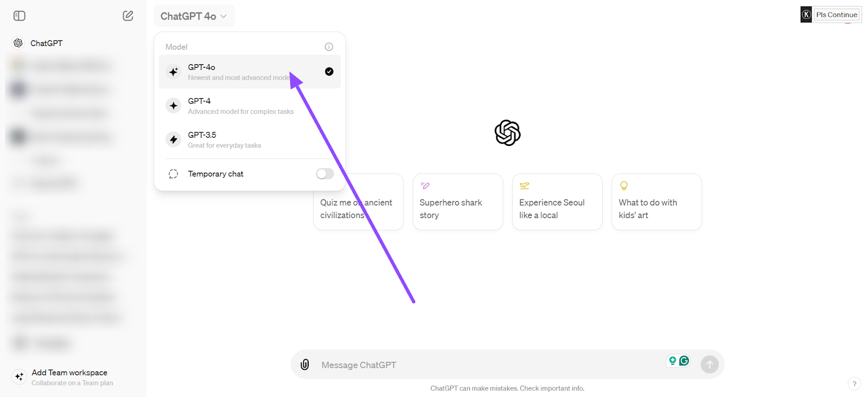Click 'Advanced model for complex tasks' description
This screenshot has width=868, height=397.
point(241,112)
